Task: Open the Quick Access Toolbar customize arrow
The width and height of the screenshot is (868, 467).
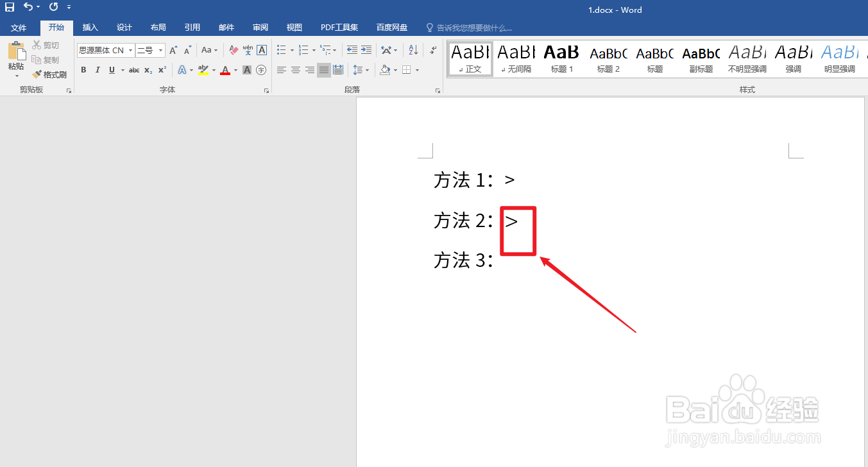Action: coord(69,7)
